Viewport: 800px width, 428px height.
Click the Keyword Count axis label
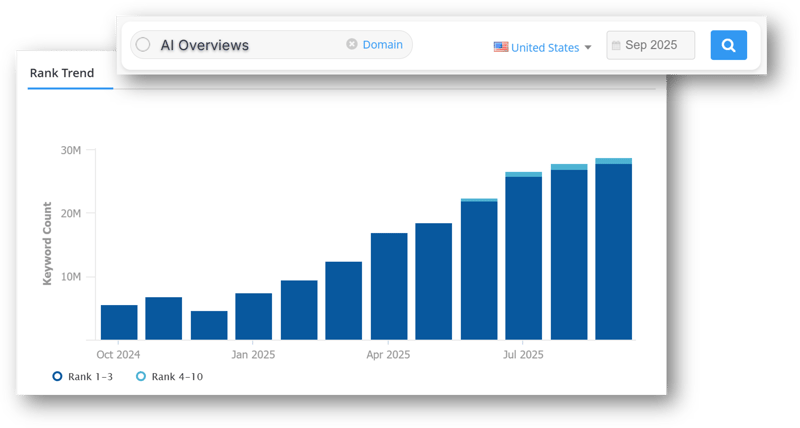click(47, 244)
